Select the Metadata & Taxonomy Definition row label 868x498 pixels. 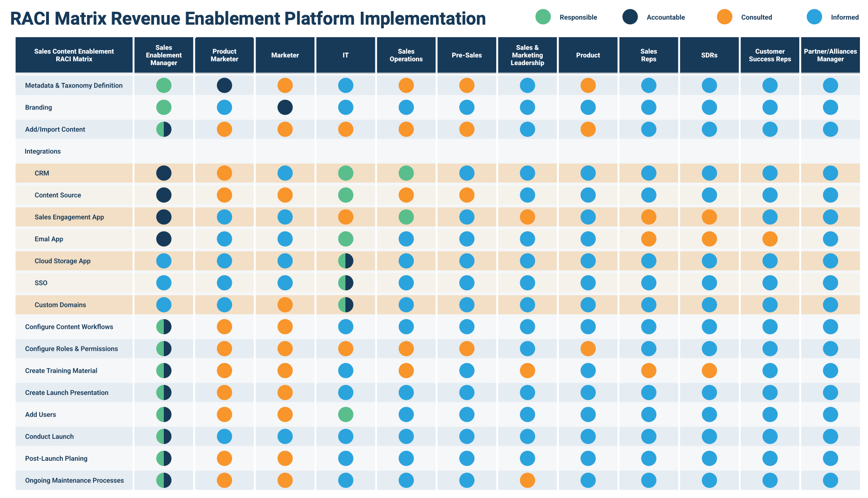pyautogui.click(x=74, y=84)
